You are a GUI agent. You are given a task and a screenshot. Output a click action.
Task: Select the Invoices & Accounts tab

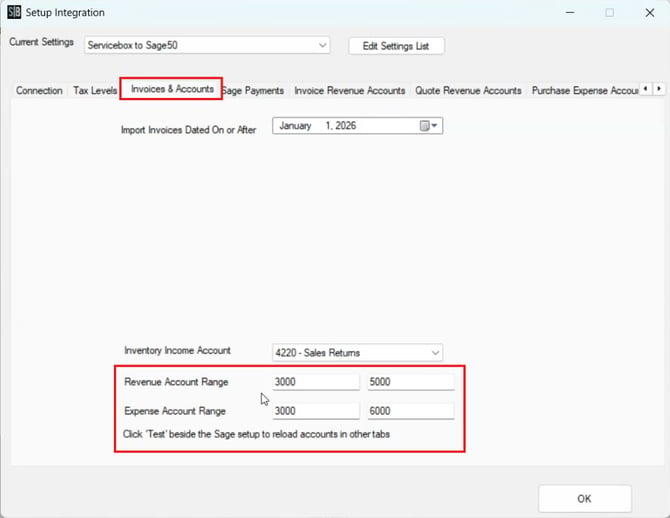(172, 89)
